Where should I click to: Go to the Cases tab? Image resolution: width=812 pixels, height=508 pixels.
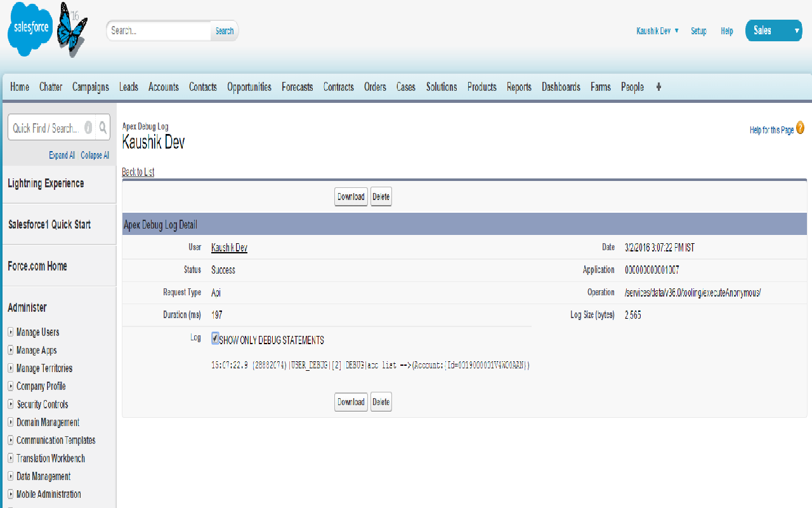click(x=406, y=87)
